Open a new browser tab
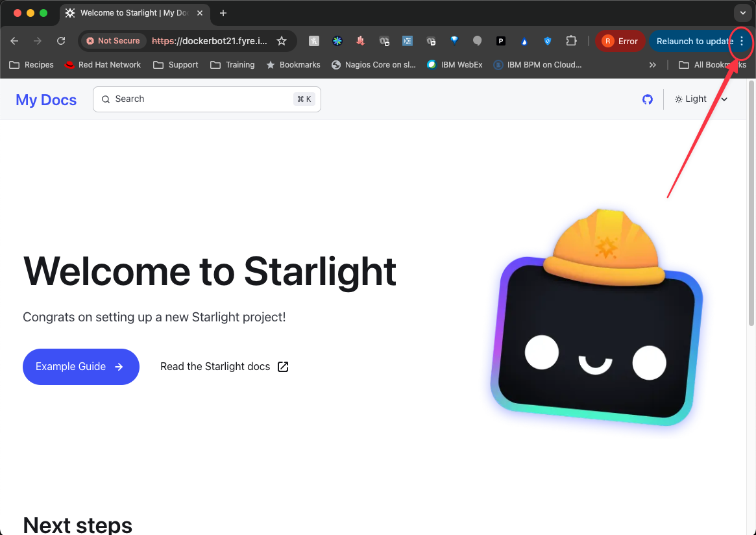 click(223, 13)
